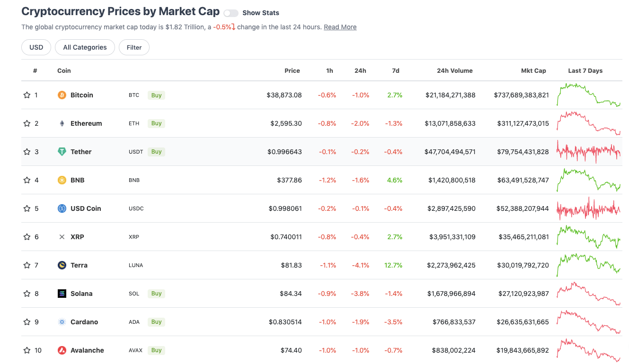Toggle the star for Cardano
629x364 pixels.
[x=27, y=322]
